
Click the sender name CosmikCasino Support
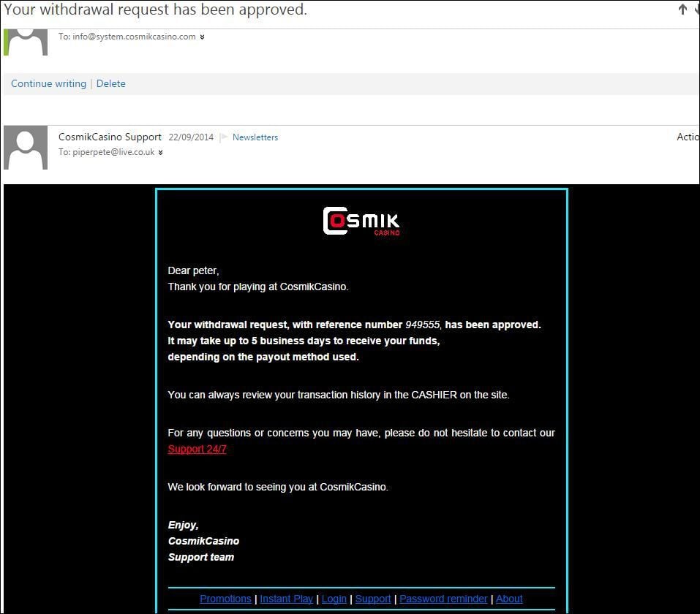pyautogui.click(x=110, y=137)
